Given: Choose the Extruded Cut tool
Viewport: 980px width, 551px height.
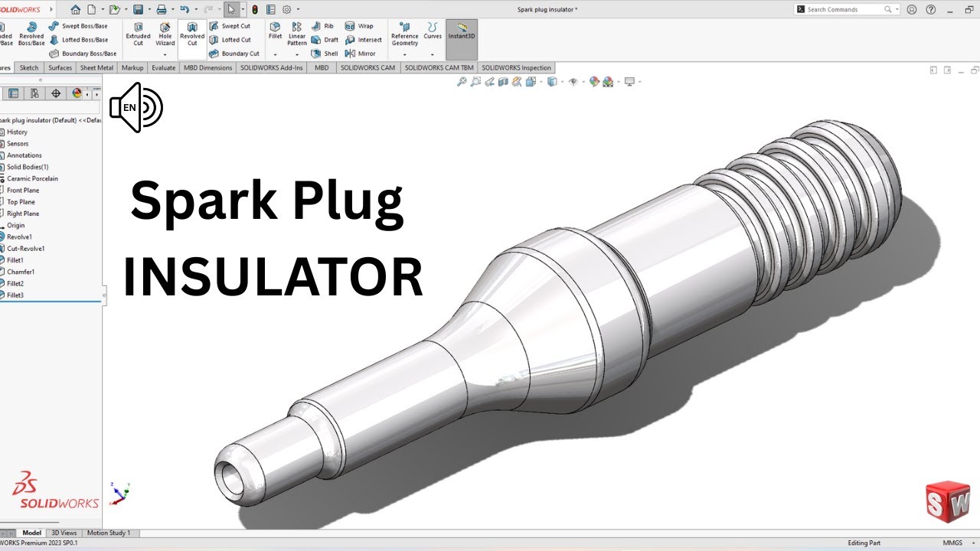Looking at the screenshot, I should pyautogui.click(x=138, y=34).
